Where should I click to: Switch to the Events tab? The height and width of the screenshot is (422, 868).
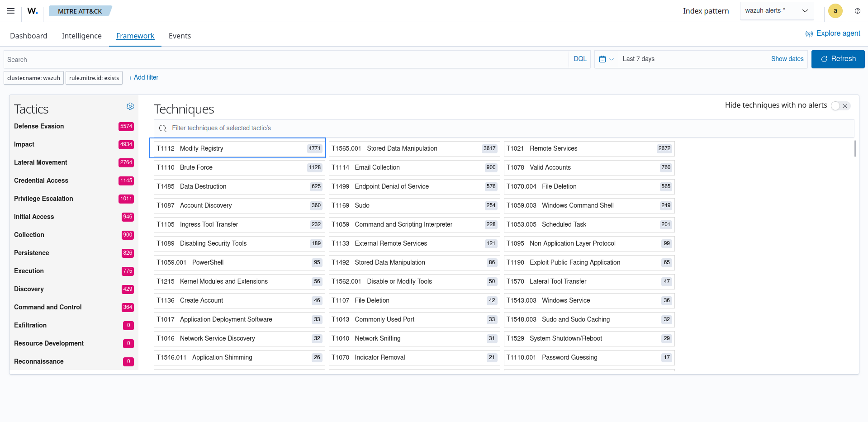pos(180,36)
